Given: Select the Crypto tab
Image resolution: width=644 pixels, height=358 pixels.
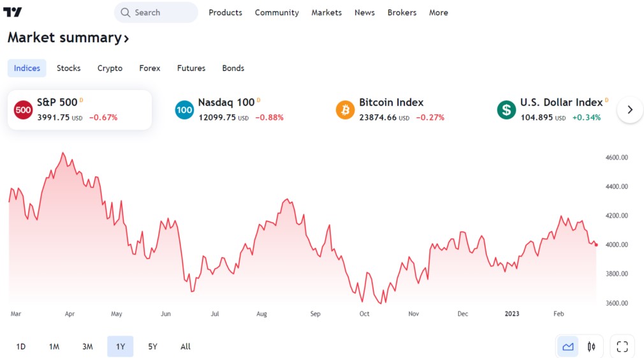Looking at the screenshot, I should [x=110, y=68].
